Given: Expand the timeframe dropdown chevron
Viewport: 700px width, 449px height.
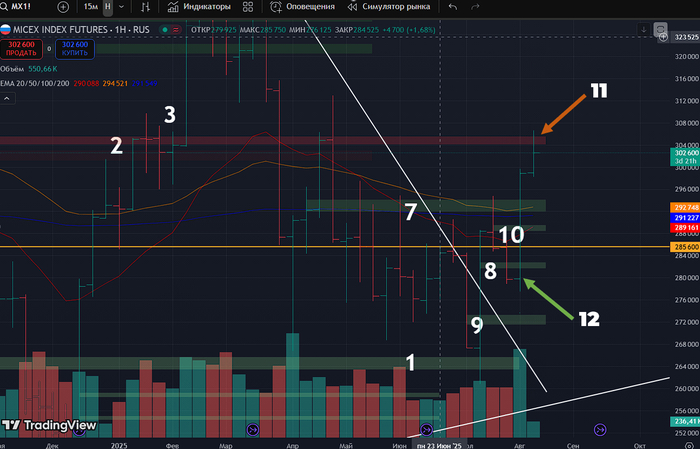Looking at the screenshot, I should pyautogui.click(x=123, y=6).
